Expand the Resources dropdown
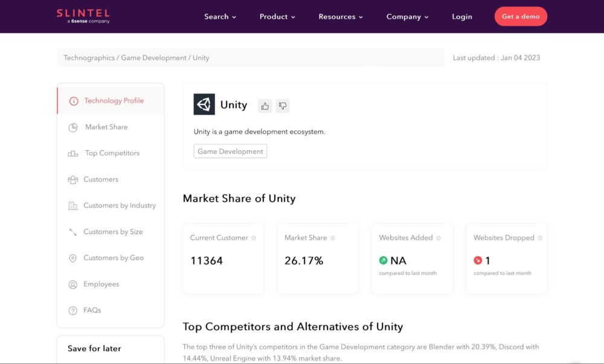Image resolution: width=604 pixels, height=364 pixels. [340, 17]
